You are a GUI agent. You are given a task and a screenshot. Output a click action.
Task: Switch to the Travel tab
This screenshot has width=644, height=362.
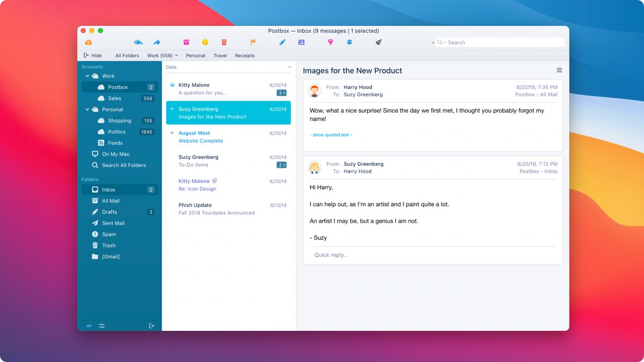click(x=220, y=56)
